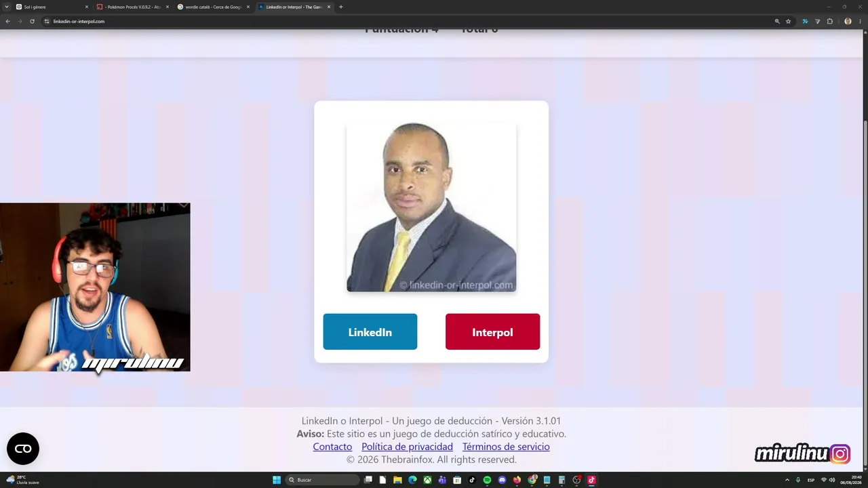Screen dimensions: 868x488
Task: Click the triangle extension icon in toolbar
Action: [817, 21]
